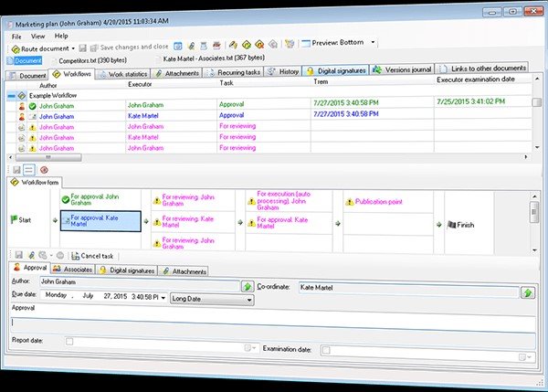Image resolution: width=548 pixels, height=392 pixels.
Task: Collapse the Example Workflow tree node
Action: 11,95
